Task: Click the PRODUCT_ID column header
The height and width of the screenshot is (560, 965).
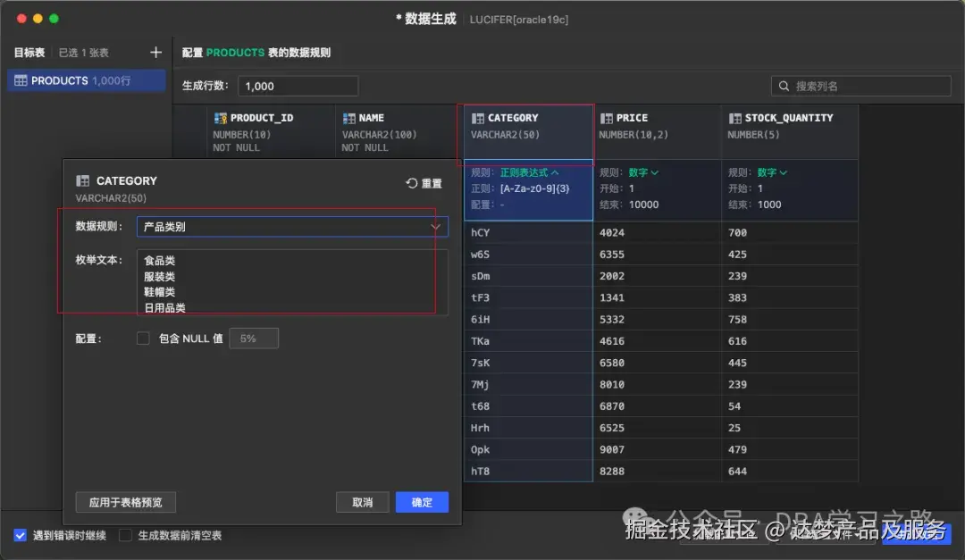Action: tap(271, 131)
